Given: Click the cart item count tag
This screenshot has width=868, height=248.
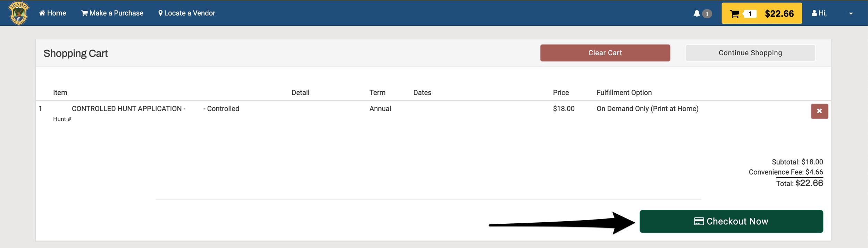Looking at the screenshot, I should (750, 14).
